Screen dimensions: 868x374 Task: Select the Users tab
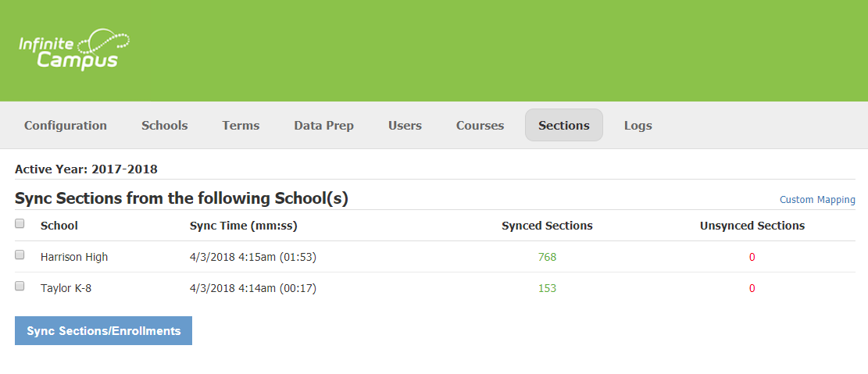405,125
